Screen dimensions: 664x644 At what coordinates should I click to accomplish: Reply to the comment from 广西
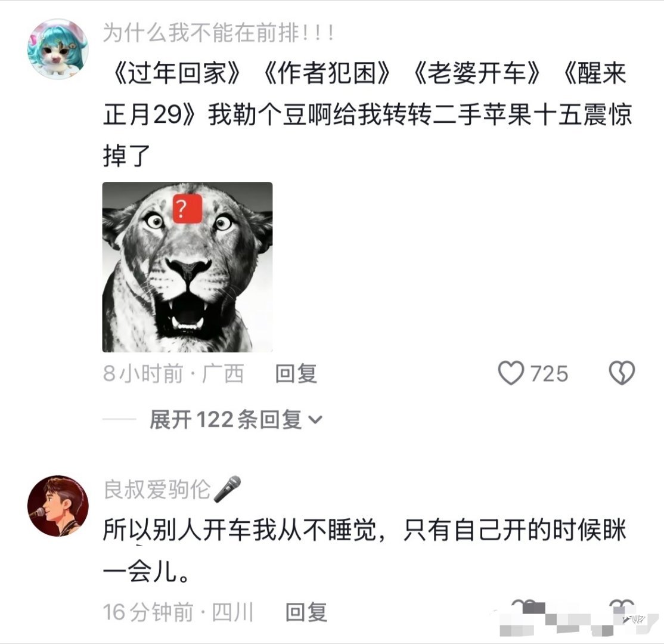tap(296, 374)
